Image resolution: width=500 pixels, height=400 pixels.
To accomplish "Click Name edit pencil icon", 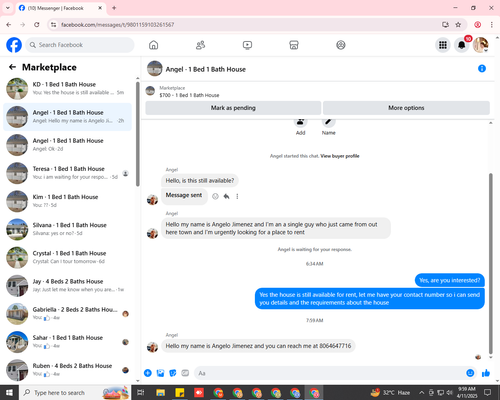I will point(328,122).
